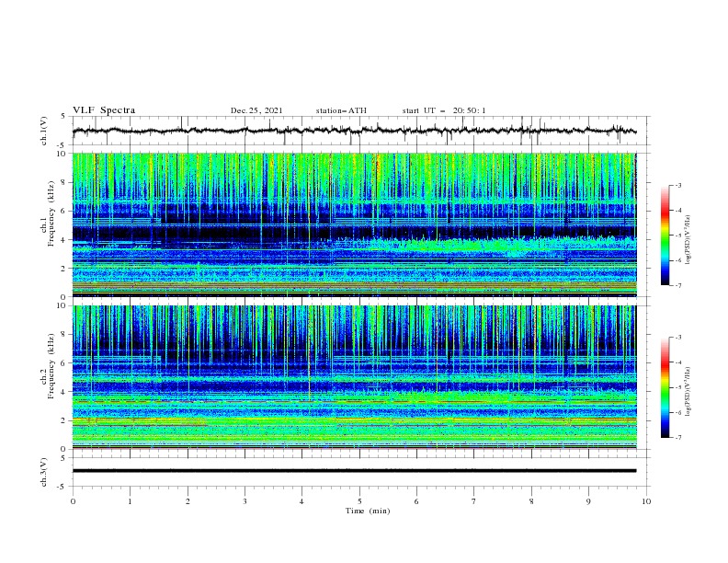Click the 'Time (min)' axis label
The image size is (728, 563).
pos(368,511)
